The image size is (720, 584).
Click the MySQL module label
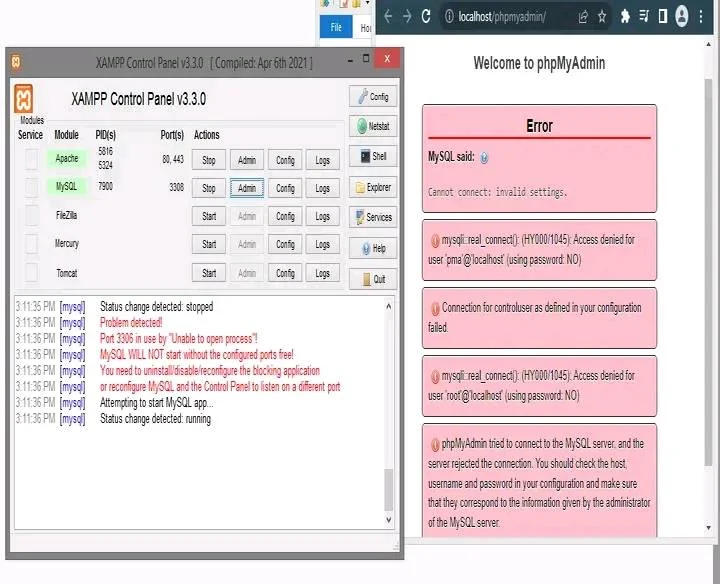[67, 186]
